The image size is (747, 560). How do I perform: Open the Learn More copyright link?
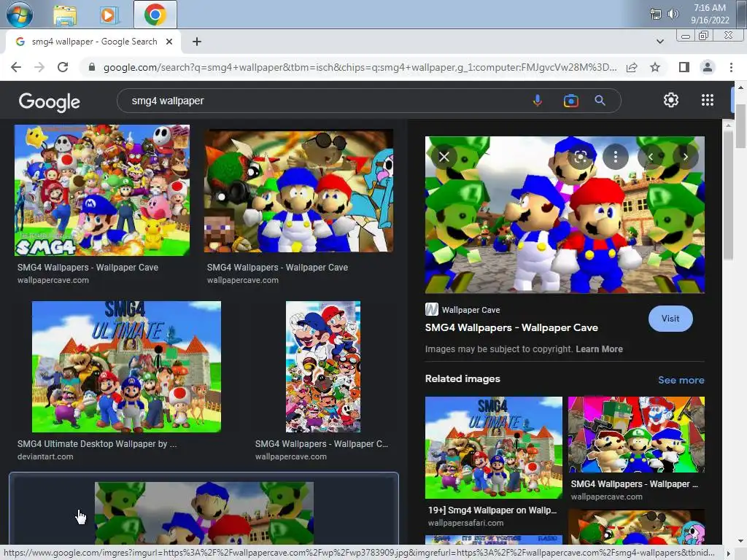coord(599,349)
